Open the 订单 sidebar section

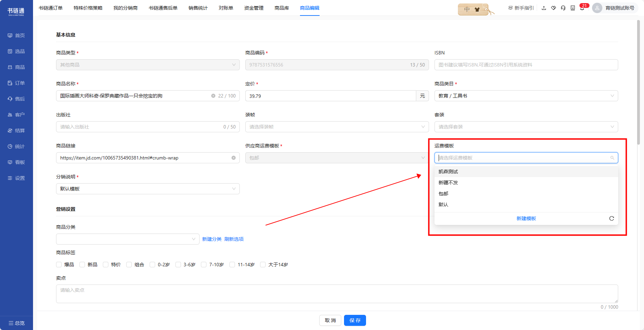[x=16, y=83]
